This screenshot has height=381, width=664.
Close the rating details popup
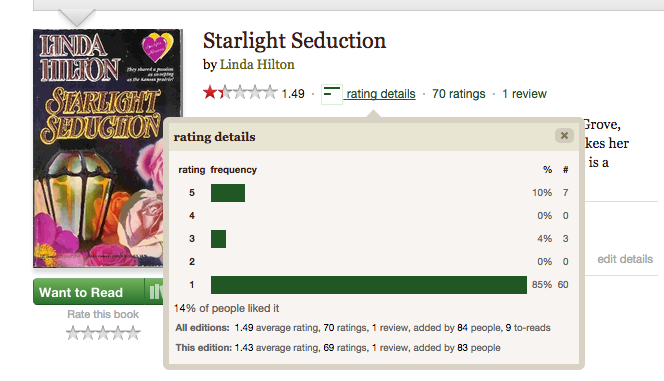(x=564, y=135)
